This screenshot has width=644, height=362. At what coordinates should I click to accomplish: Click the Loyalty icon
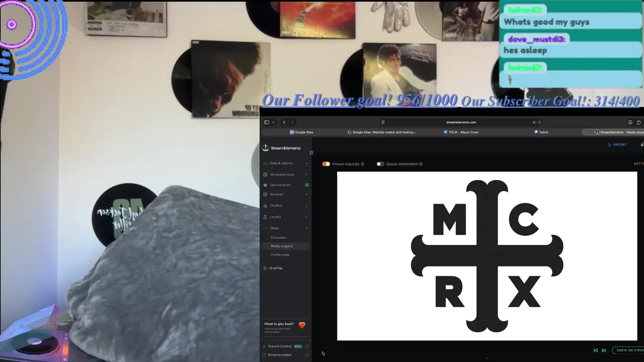point(265,217)
